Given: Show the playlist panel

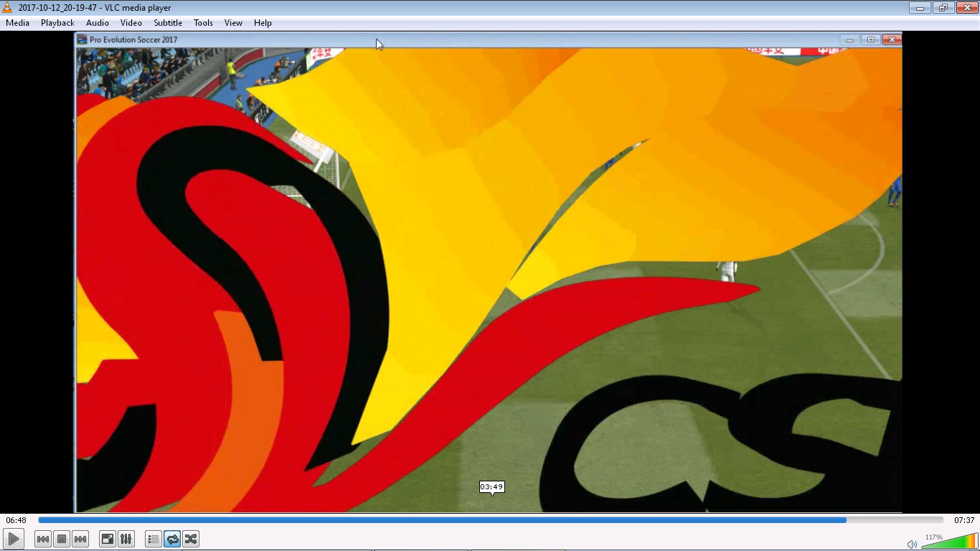Looking at the screenshot, I should (x=154, y=539).
